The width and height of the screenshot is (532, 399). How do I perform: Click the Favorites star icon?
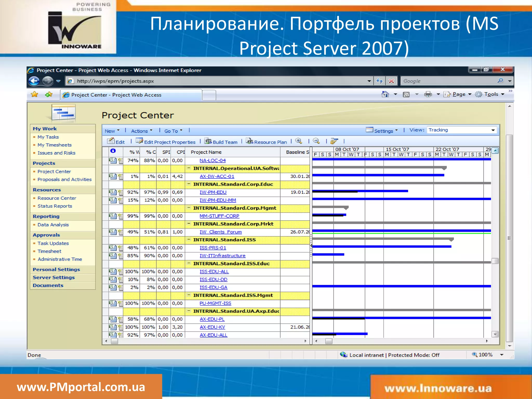(35, 95)
